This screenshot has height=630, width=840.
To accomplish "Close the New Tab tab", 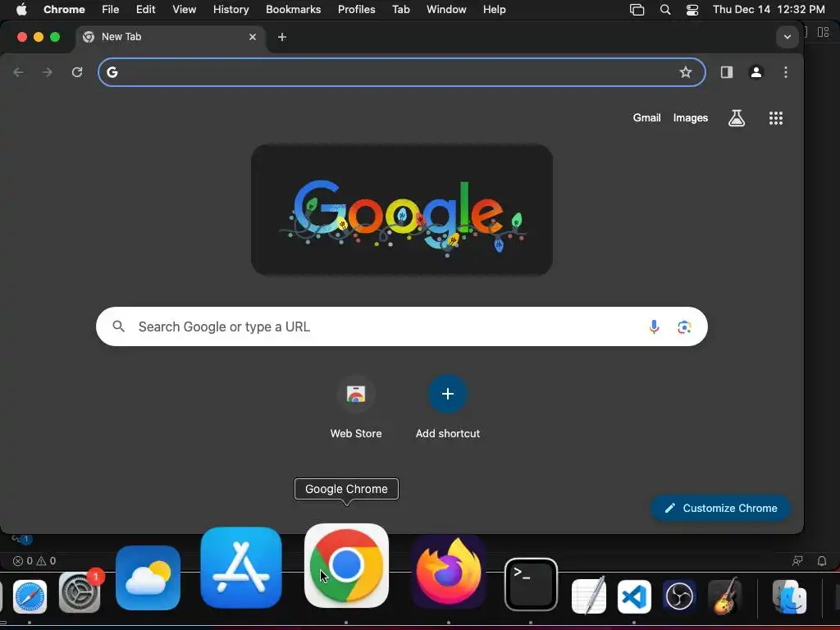I will [253, 37].
